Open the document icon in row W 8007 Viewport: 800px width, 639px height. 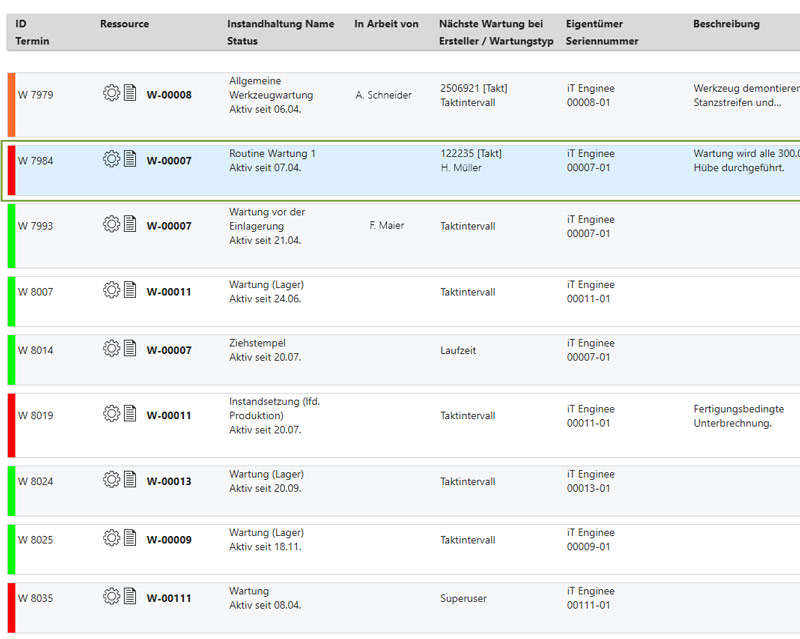[x=130, y=290]
